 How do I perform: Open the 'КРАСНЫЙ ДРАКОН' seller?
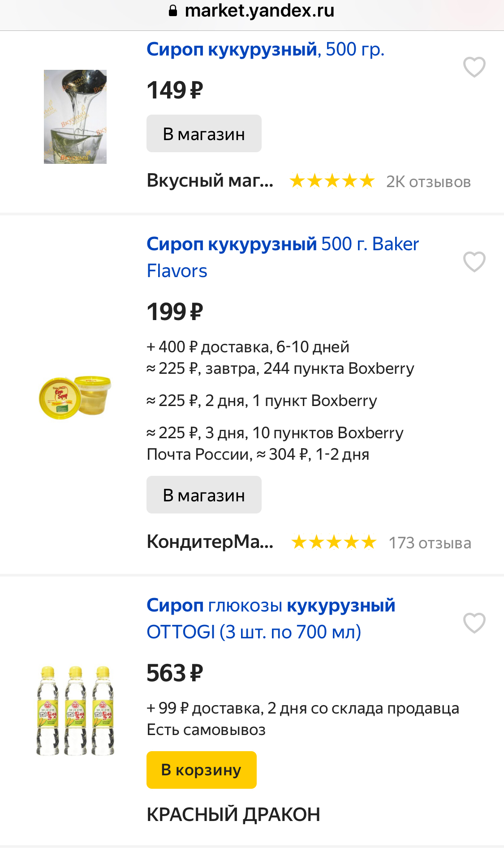233,814
